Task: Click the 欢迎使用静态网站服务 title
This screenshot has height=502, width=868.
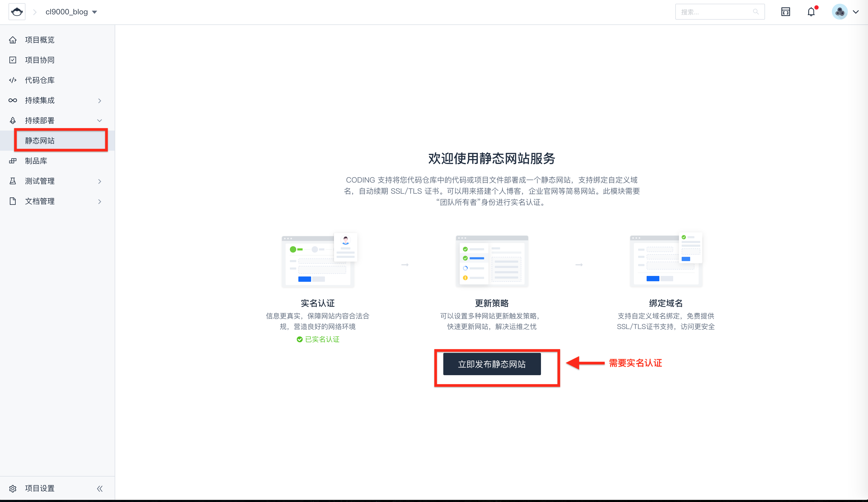Action: tap(492, 158)
